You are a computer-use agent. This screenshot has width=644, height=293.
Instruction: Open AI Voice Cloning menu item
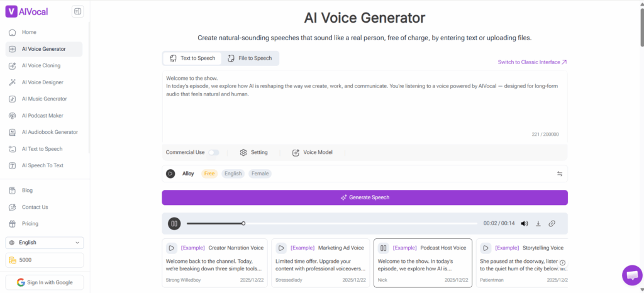coord(44,65)
